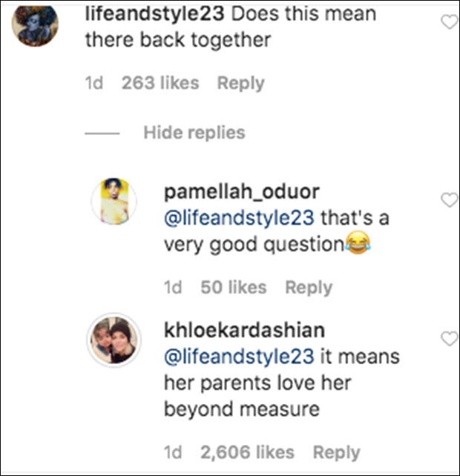Image resolution: width=460 pixels, height=476 pixels.
Task: View the 263 likes list
Action: click(x=160, y=83)
